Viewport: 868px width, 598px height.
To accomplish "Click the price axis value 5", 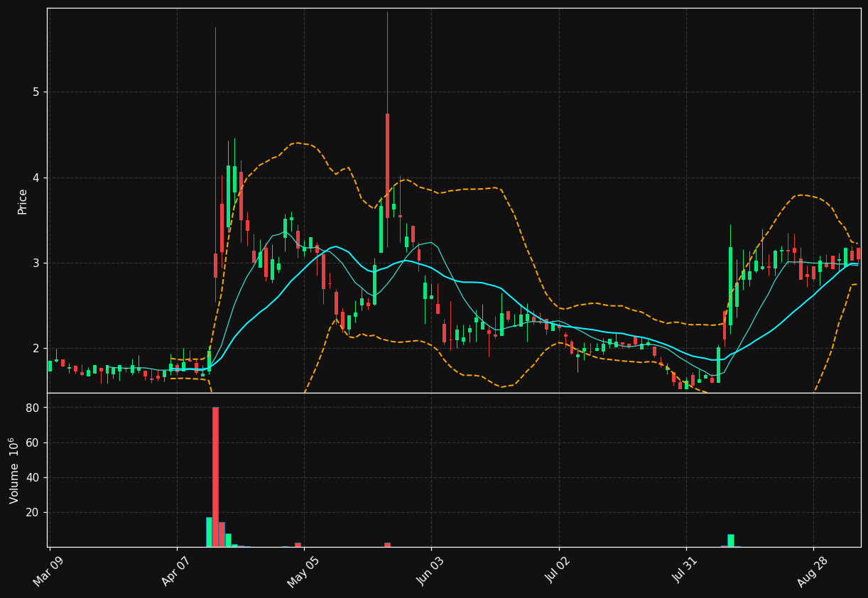I will click(36, 92).
